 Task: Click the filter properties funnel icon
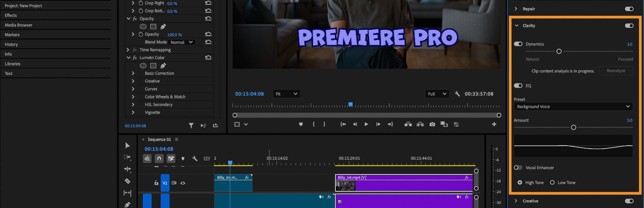(x=191, y=126)
